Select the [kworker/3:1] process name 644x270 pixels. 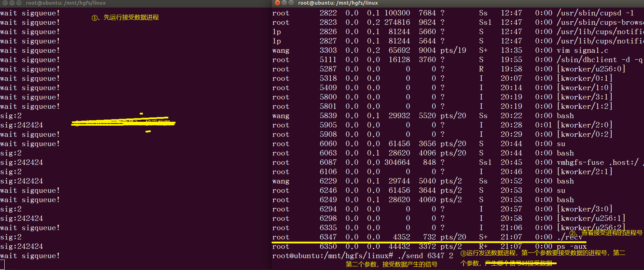pyautogui.click(x=585, y=97)
